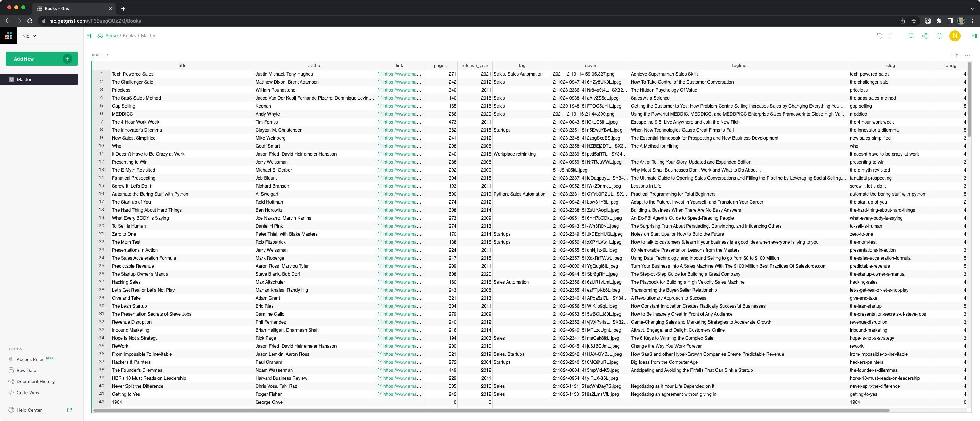
Task: Open the Master section options menu
Action: tap(967, 56)
